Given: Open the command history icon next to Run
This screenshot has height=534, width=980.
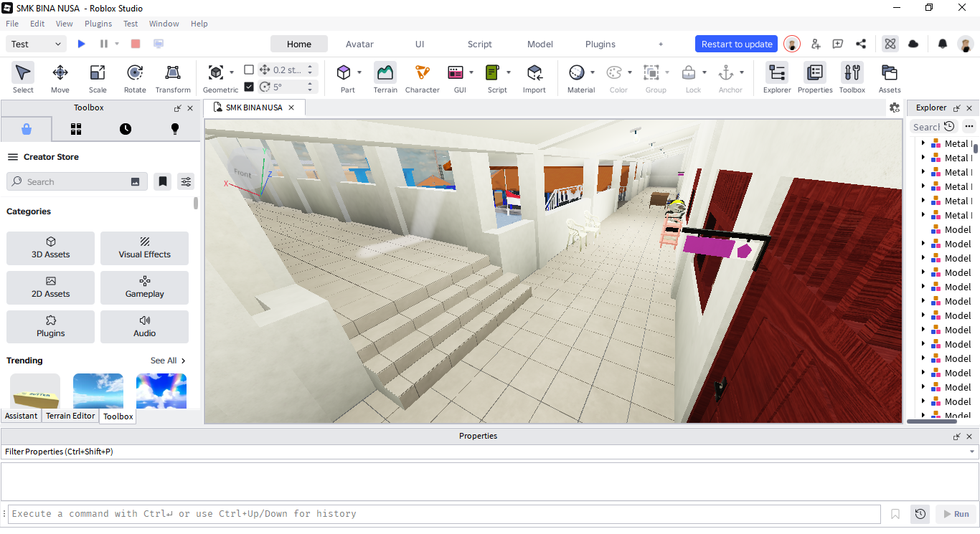Looking at the screenshot, I should tap(920, 514).
